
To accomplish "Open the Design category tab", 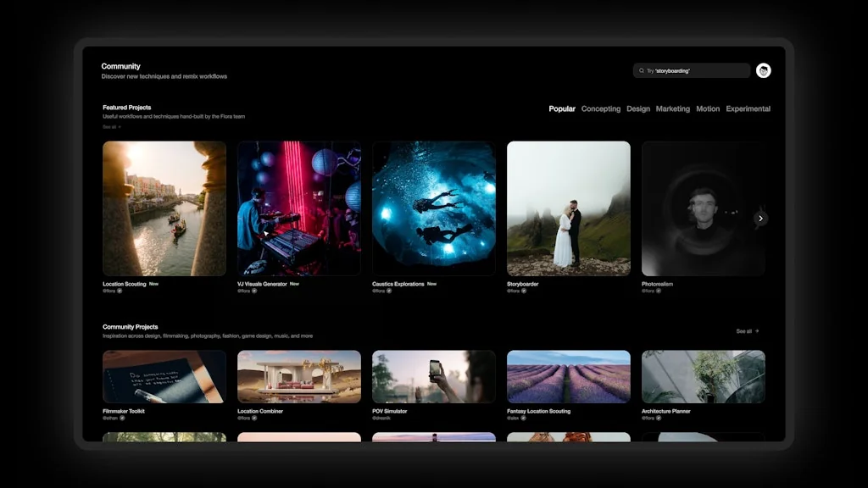I will [x=638, y=108].
